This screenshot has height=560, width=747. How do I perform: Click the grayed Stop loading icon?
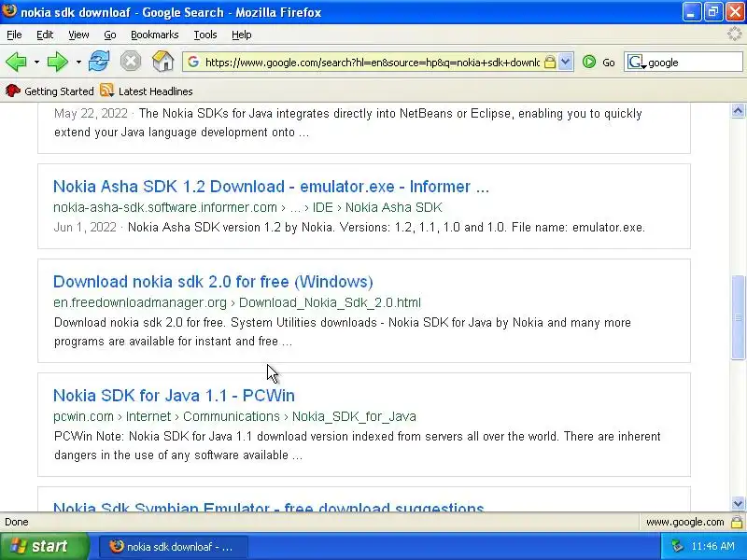pos(131,62)
